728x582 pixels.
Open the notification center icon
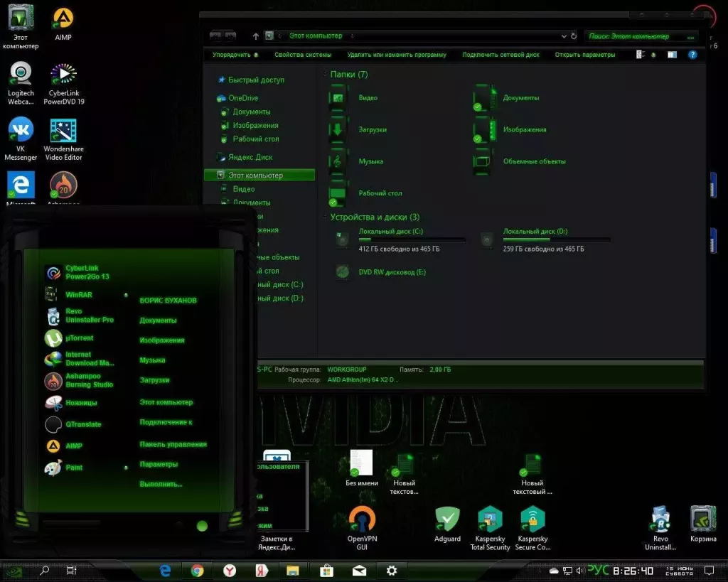[709, 571]
